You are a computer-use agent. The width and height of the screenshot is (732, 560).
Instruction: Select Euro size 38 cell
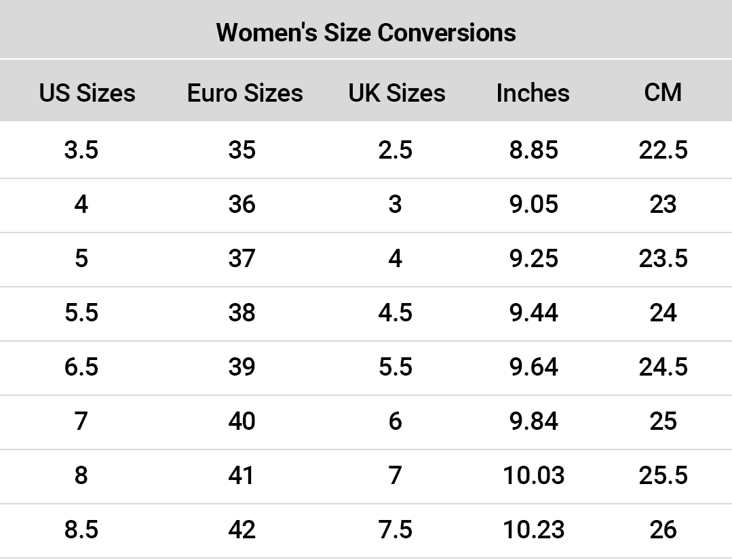pyautogui.click(x=242, y=313)
